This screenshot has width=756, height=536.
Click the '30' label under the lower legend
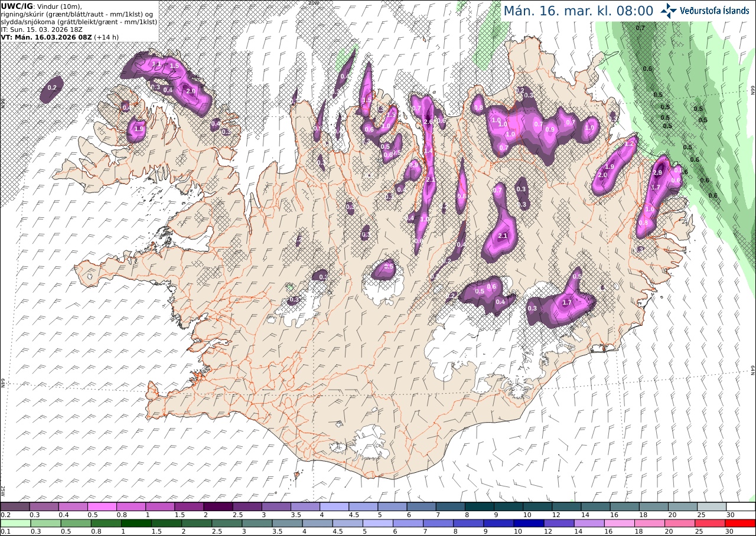click(x=729, y=531)
